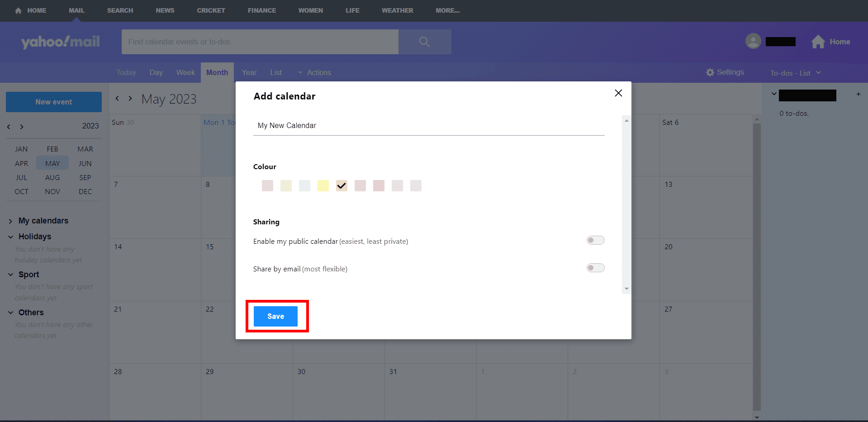
Task: Click the Today button
Action: pos(126,72)
